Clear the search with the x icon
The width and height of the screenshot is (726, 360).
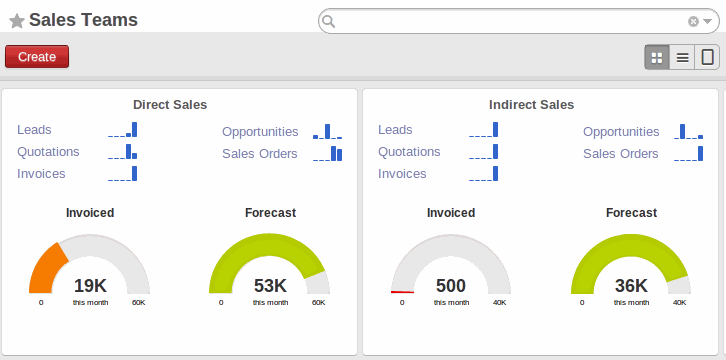click(x=693, y=21)
